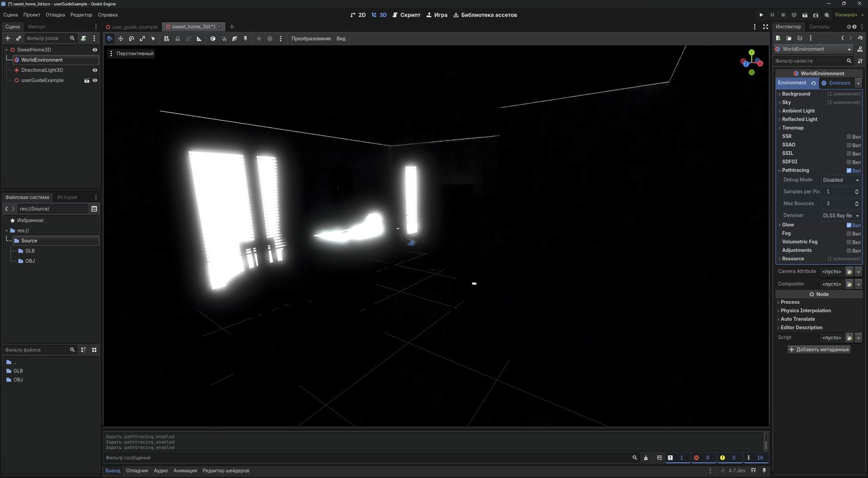
Task: Enable the SSAO checkbox
Action: pyautogui.click(x=849, y=145)
